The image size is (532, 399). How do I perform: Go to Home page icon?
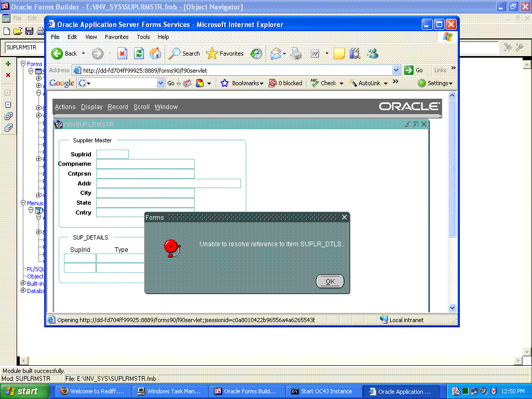pyautogui.click(x=155, y=54)
